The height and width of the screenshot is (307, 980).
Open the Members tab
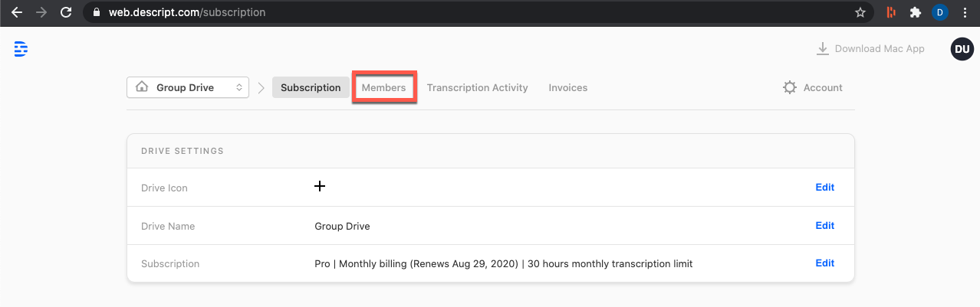click(x=384, y=87)
